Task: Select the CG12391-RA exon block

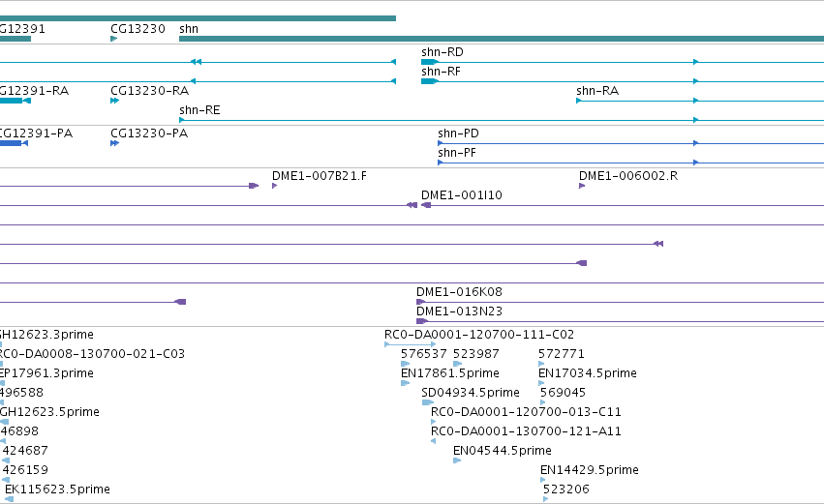Action: (11, 101)
